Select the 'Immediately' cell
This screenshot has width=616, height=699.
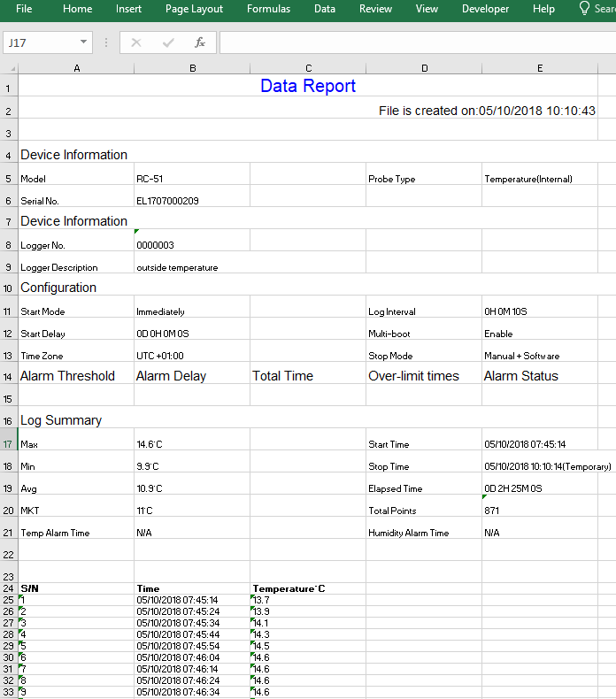point(192,307)
